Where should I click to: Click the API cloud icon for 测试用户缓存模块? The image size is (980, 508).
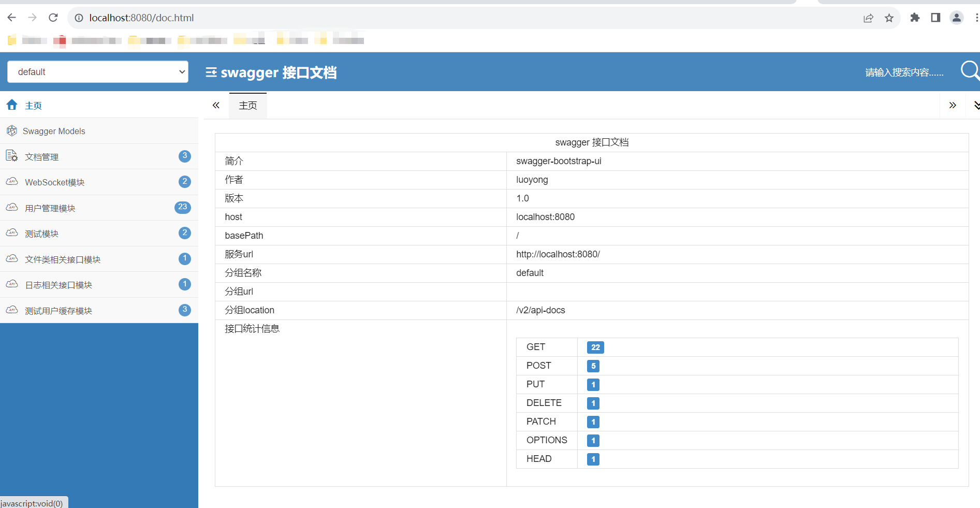pyautogui.click(x=12, y=310)
